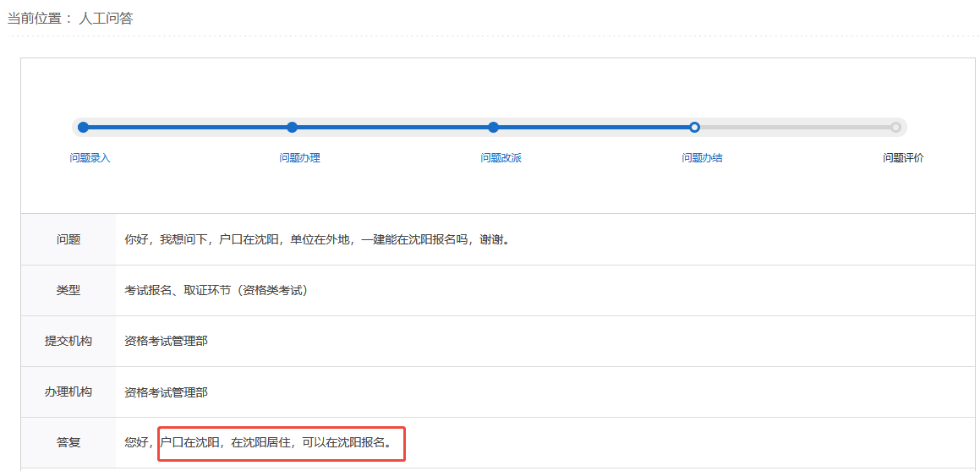This screenshot has width=980, height=471.
Task: Click the 问题 row header cell
Action: [x=68, y=239]
